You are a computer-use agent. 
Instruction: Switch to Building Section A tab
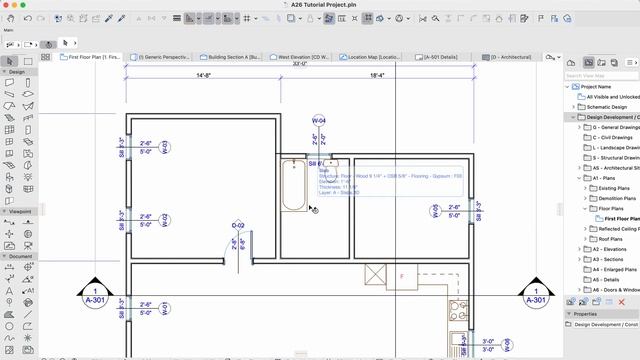(x=230, y=57)
